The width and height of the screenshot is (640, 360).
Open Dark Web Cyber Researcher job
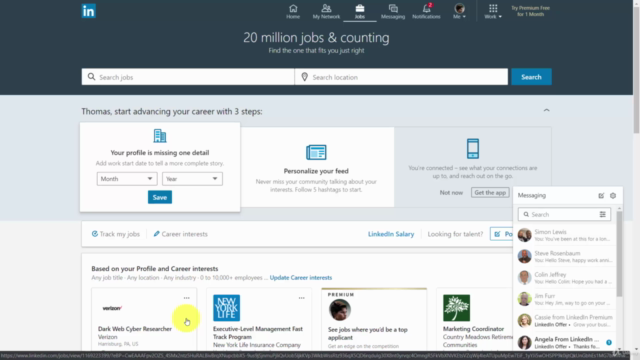point(135,329)
